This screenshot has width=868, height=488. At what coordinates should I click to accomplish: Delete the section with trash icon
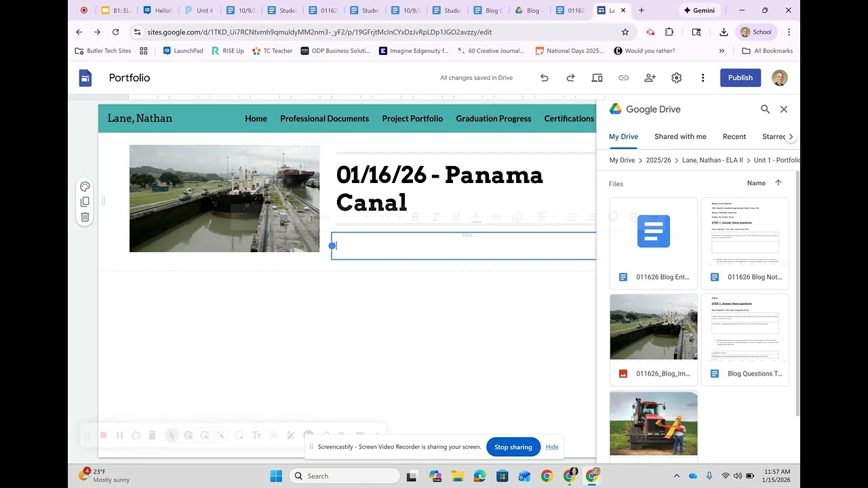point(85,217)
